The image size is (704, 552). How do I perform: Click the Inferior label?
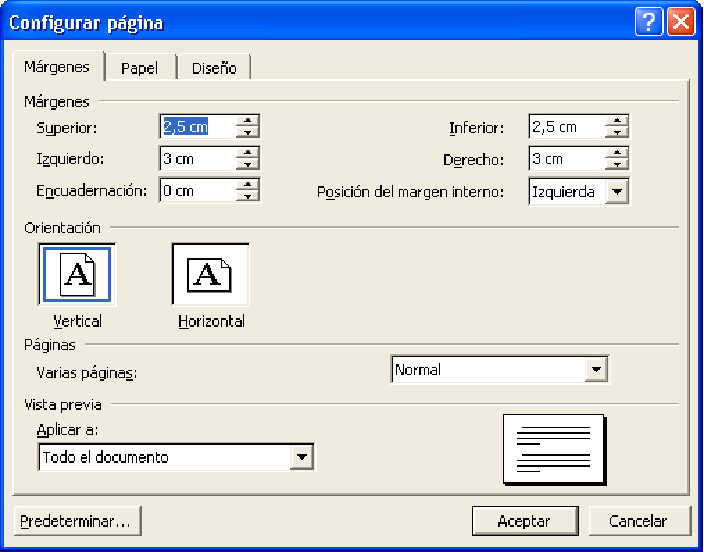coord(477,128)
